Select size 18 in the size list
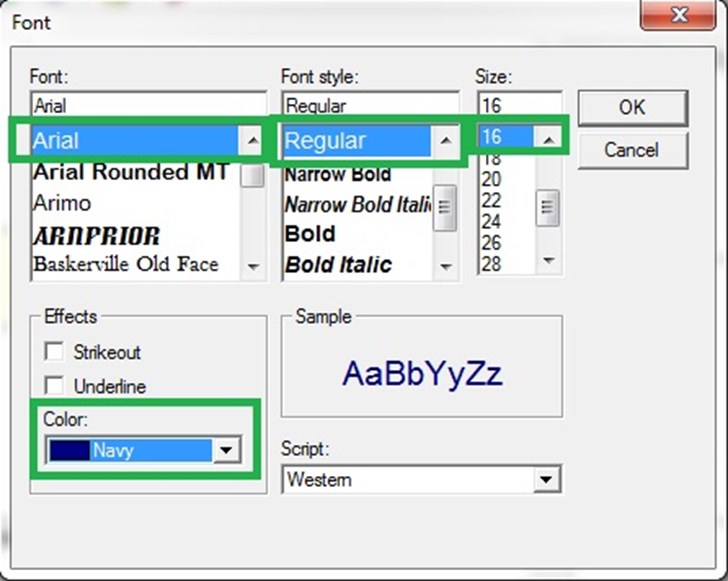Image resolution: width=728 pixels, height=581 pixels. 491,158
